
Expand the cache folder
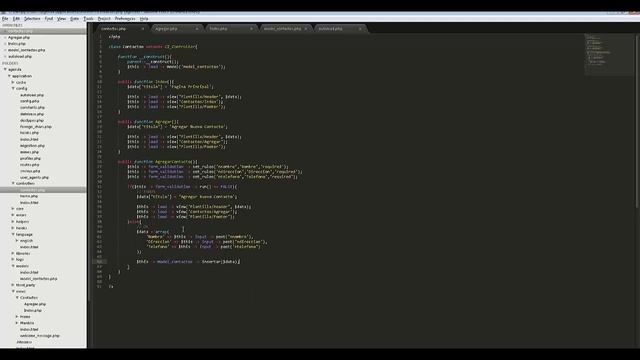[x=13, y=82]
